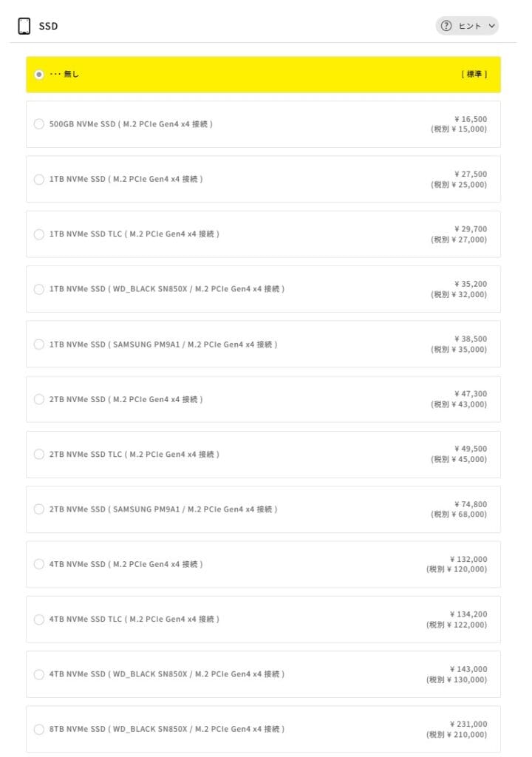Choose 1TB NVMe SSD at ¥27,500

click(39, 179)
